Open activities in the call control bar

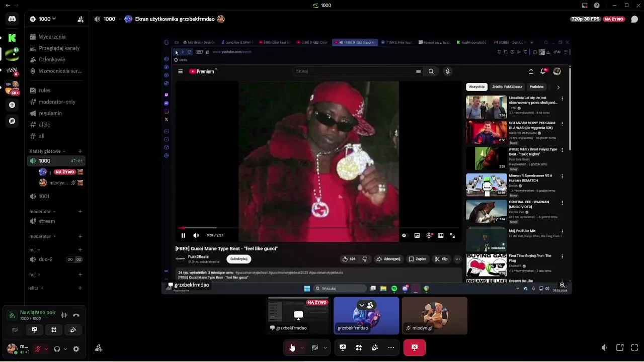359,347
